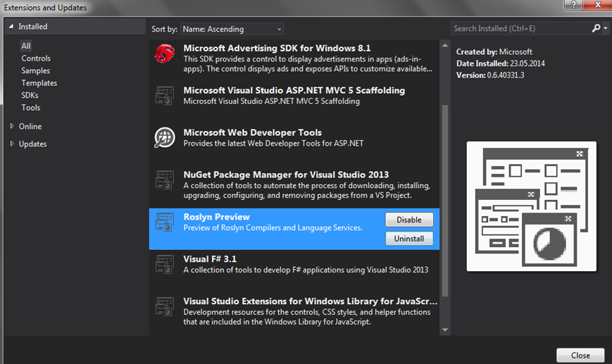Click the extensions list scrollbar thumb
The height and width of the screenshot is (364, 612).
[445, 201]
